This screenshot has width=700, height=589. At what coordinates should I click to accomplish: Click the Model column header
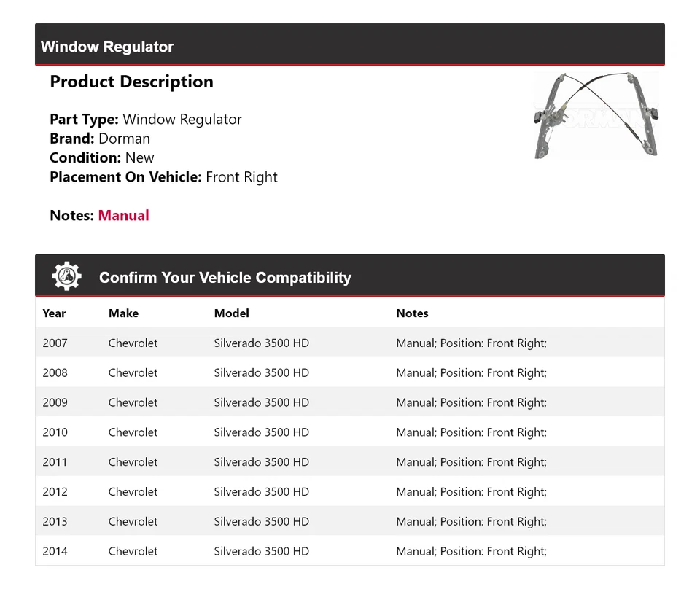click(x=231, y=313)
